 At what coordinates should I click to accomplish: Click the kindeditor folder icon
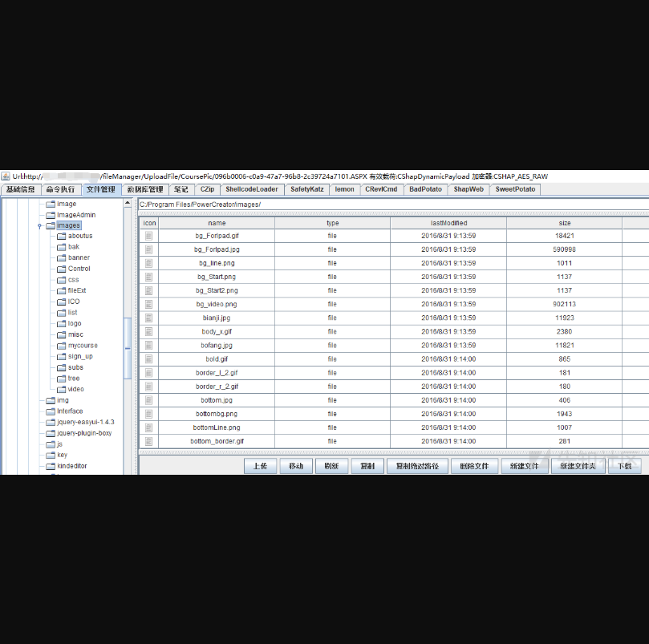(x=50, y=466)
